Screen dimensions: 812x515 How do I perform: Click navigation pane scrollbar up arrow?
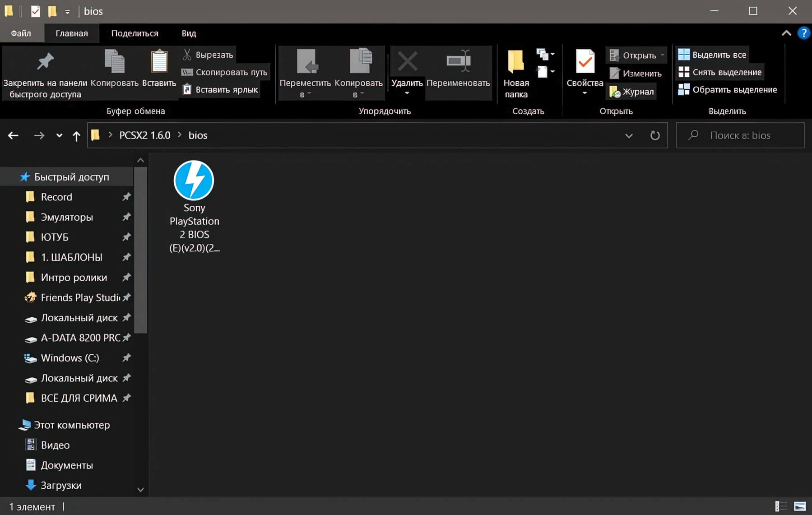(140, 160)
